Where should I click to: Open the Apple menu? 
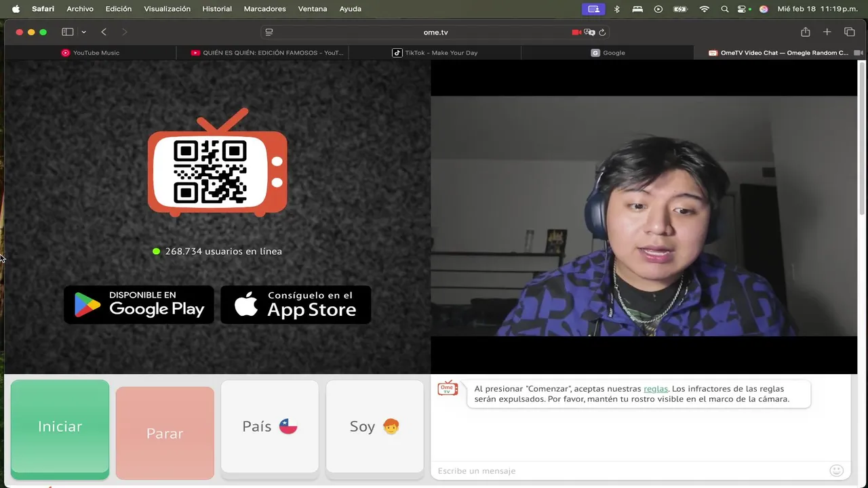pos(16,9)
